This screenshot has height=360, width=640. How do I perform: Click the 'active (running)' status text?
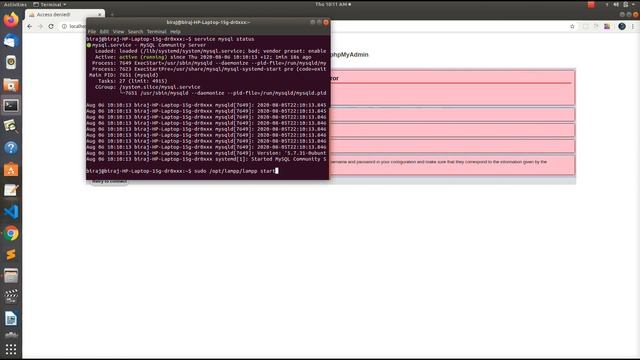pyautogui.click(x=143, y=57)
